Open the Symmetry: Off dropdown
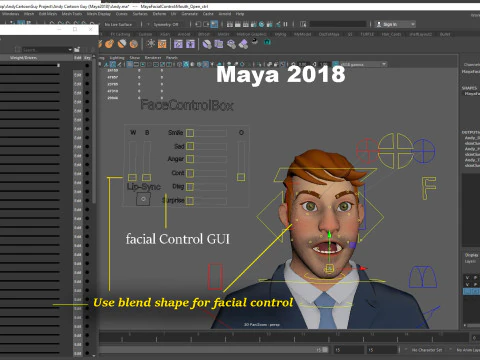The image size is (480, 360). click(x=166, y=24)
